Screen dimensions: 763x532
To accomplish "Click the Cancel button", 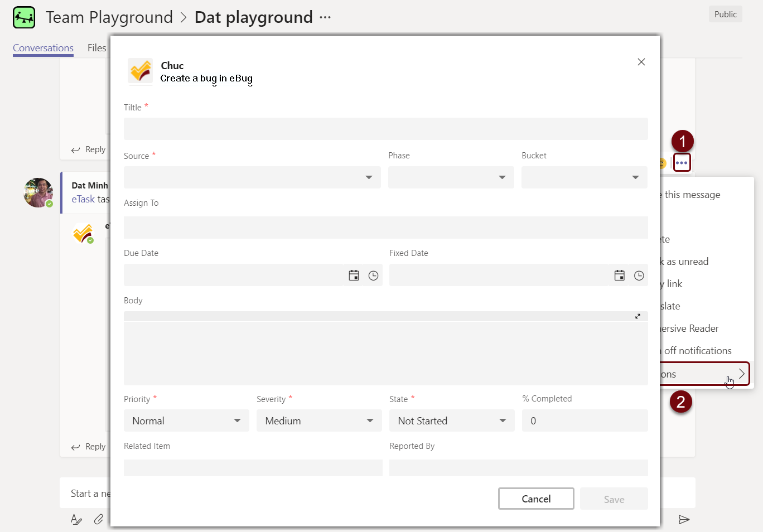I will [x=535, y=499].
